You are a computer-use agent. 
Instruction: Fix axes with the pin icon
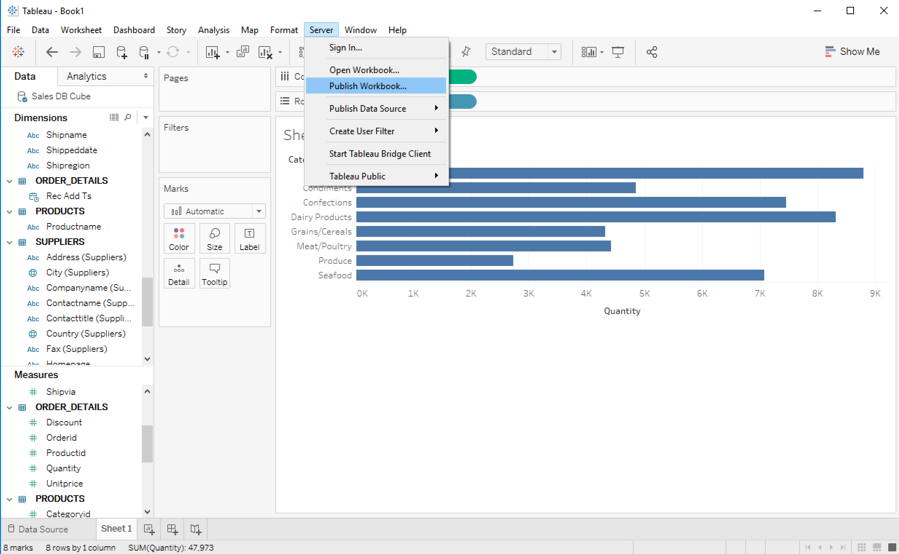click(x=466, y=52)
